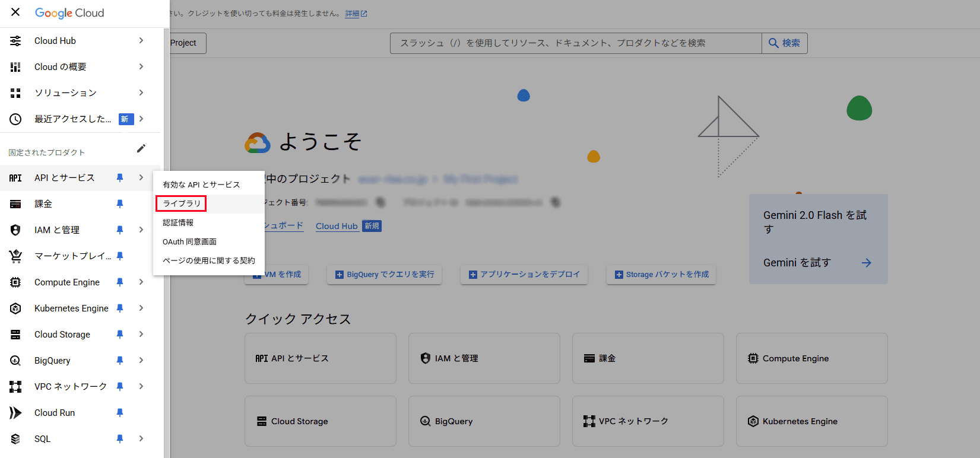980x458 pixels.
Task: Open the VPC ネットワーク quick access card
Action: click(648, 421)
